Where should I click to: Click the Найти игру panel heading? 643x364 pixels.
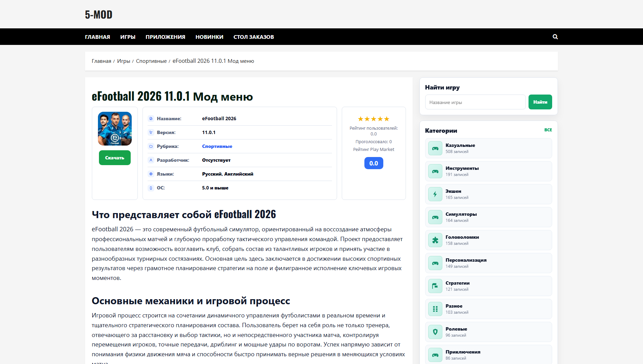(x=442, y=87)
